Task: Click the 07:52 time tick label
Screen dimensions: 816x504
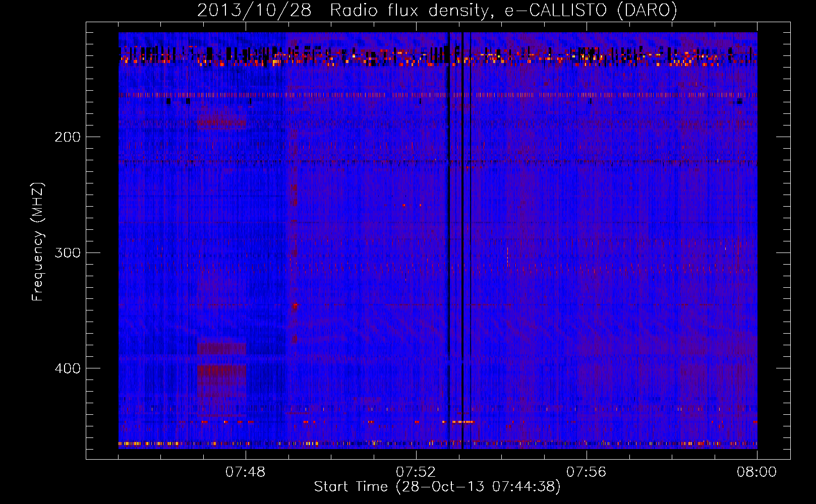Action: coord(416,472)
